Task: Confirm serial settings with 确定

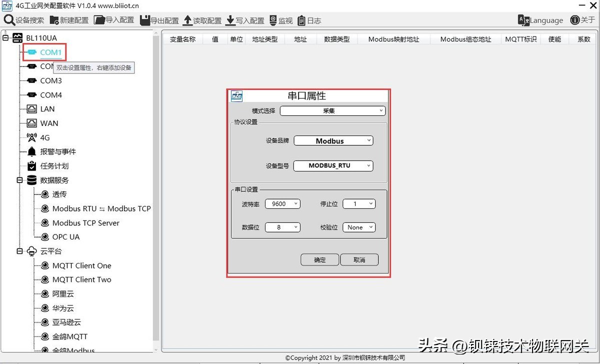Action: click(319, 259)
